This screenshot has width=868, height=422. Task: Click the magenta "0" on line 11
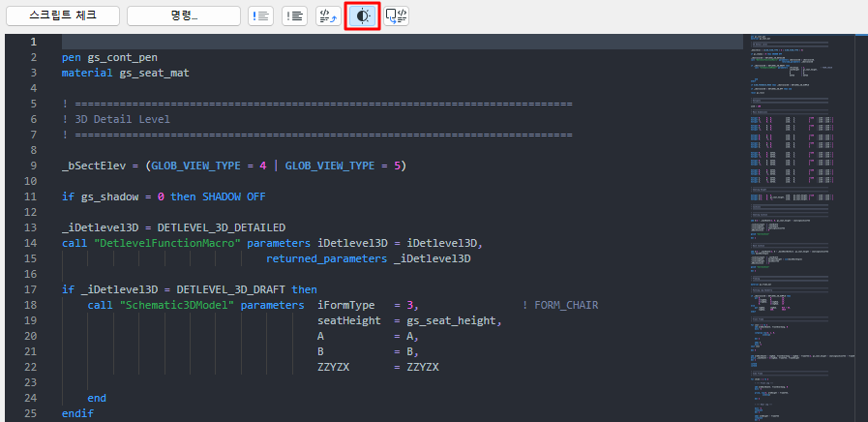click(161, 196)
